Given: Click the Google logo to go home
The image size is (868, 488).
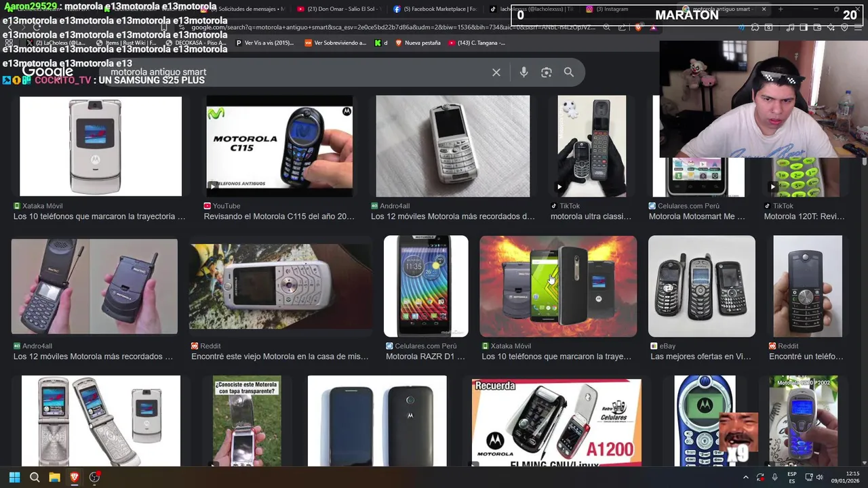Looking at the screenshot, I should [47, 72].
